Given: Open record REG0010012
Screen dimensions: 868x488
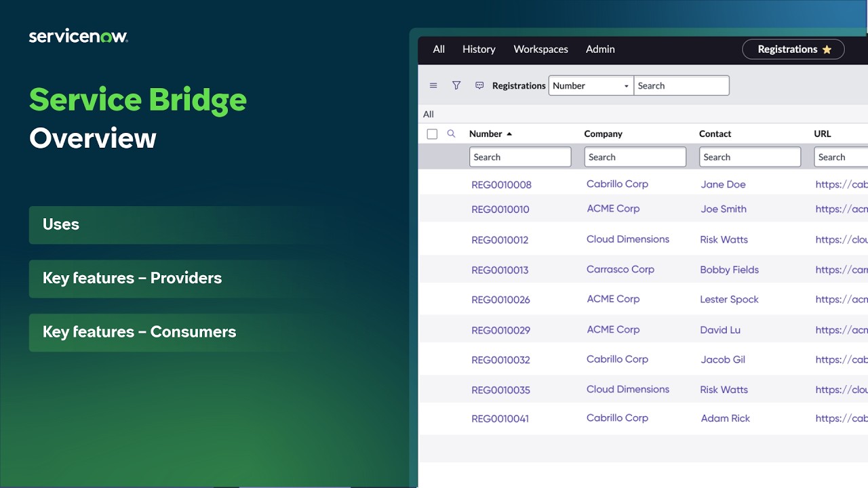Looking at the screenshot, I should pos(500,240).
